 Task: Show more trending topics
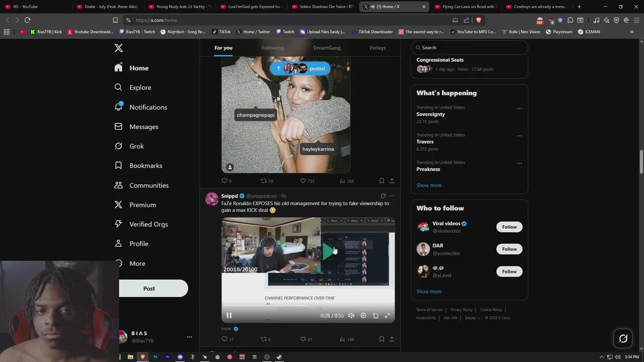(429, 185)
